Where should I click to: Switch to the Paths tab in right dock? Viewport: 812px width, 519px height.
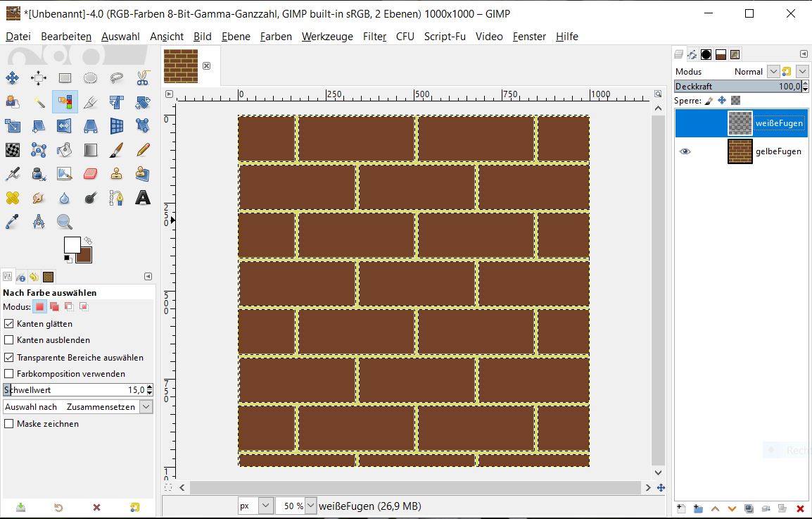point(692,54)
